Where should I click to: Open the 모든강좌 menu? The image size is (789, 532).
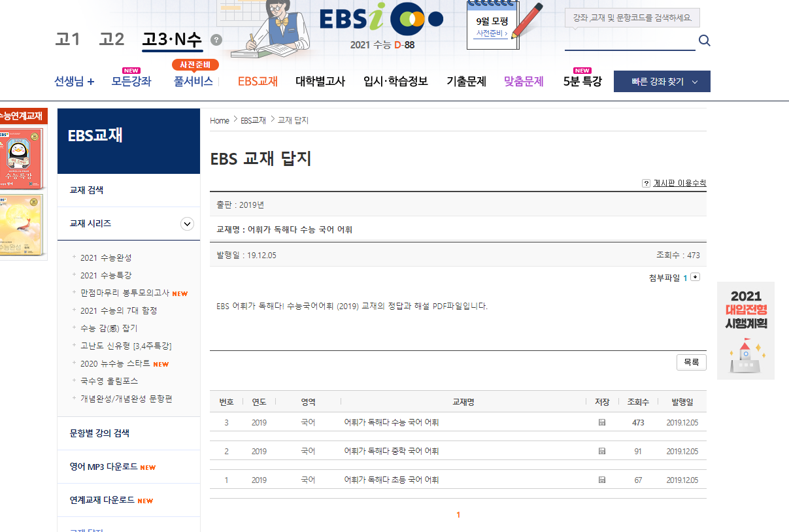point(131,82)
